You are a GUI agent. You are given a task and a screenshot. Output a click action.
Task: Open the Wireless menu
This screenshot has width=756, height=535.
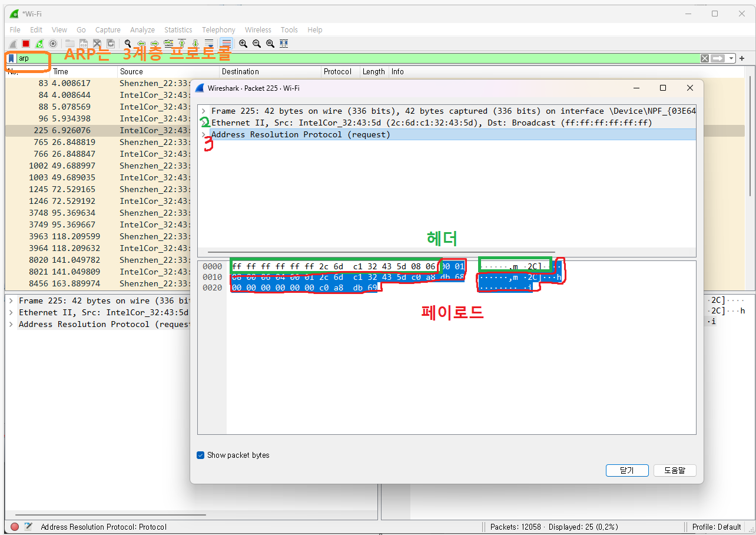(x=258, y=29)
